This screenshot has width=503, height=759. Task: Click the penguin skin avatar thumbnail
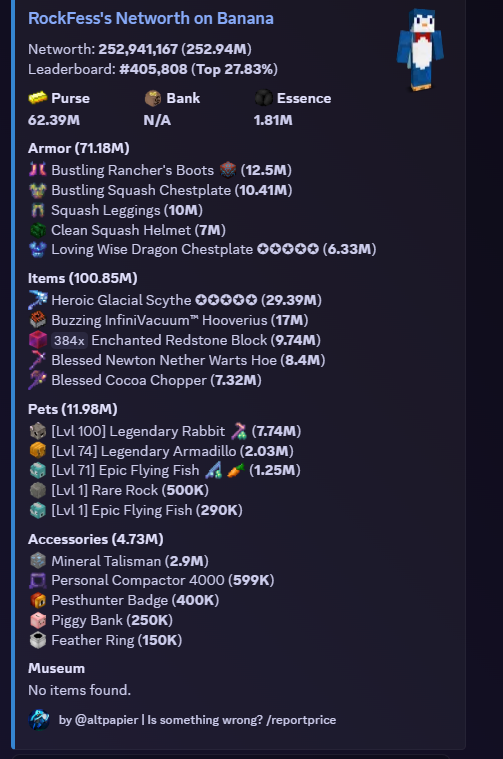pyautogui.click(x=420, y=49)
